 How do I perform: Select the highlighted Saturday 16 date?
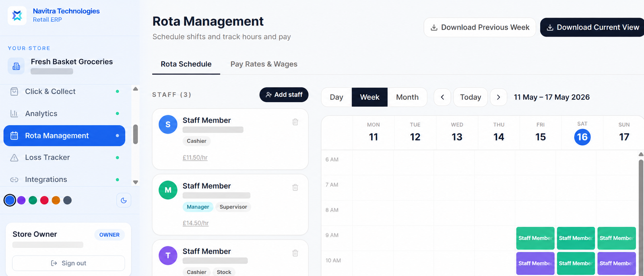tap(582, 137)
